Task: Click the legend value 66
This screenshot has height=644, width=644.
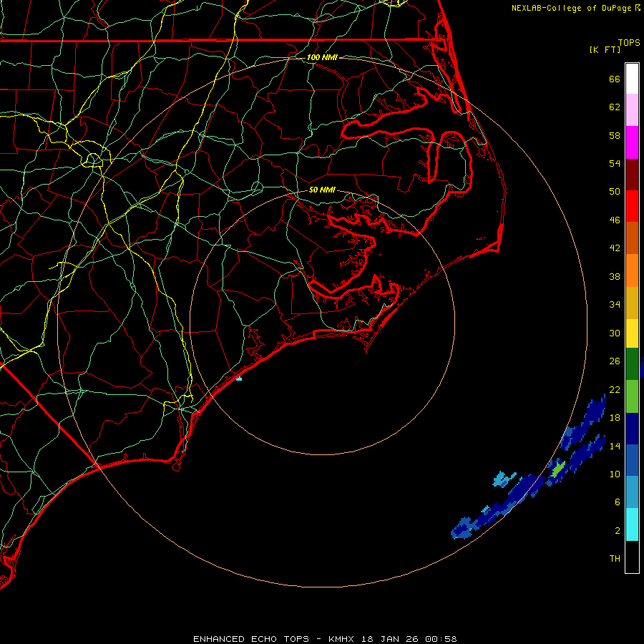Action: click(x=615, y=79)
